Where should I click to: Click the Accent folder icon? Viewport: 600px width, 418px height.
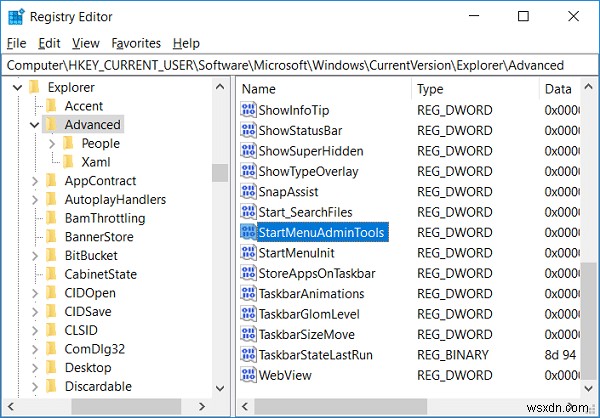pyautogui.click(x=51, y=106)
